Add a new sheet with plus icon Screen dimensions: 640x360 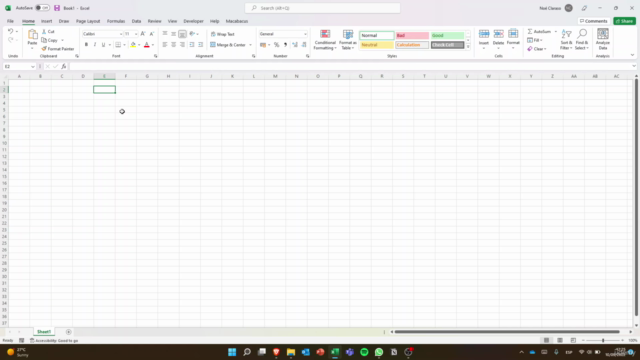(69, 332)
